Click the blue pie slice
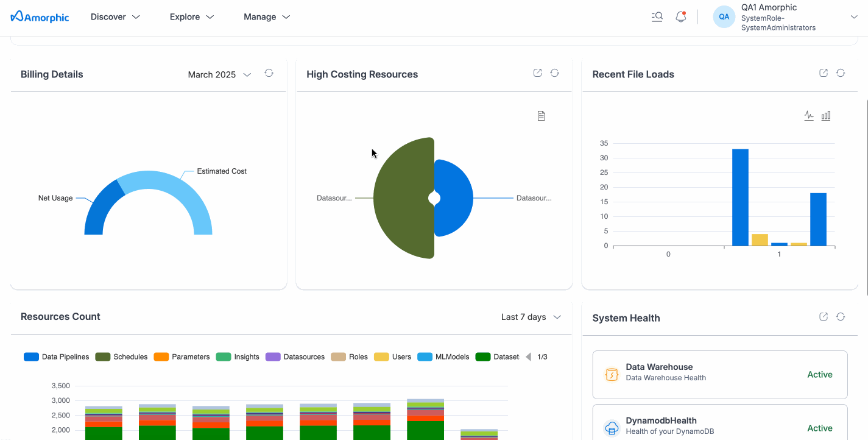Screen dimensions: 868x440 pos(456,198)
